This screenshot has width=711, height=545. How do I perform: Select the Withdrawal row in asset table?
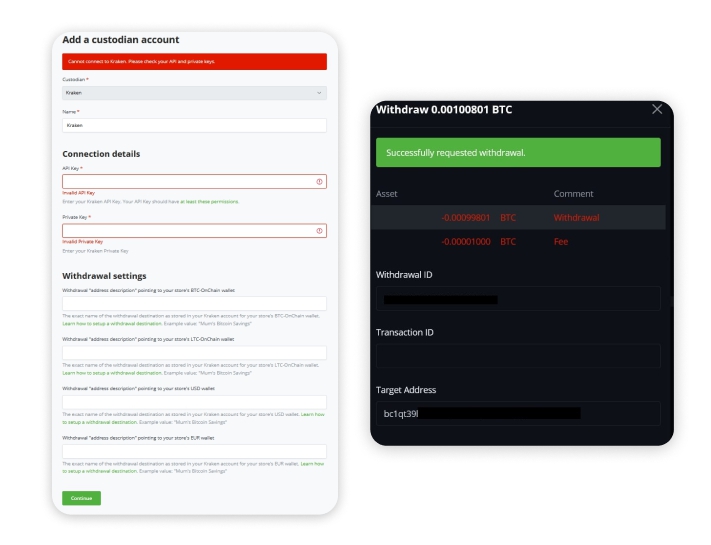tap(518, 218)
